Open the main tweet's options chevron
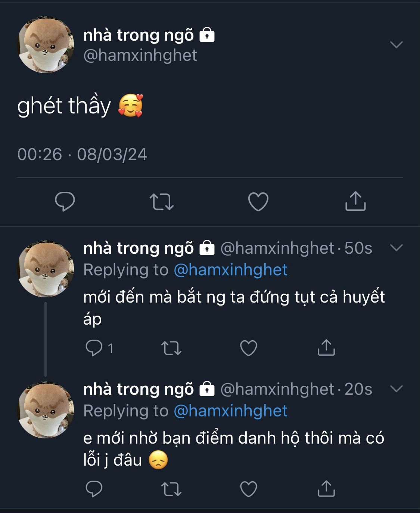Viewport: 420px width, 513px height. [396, 45]
